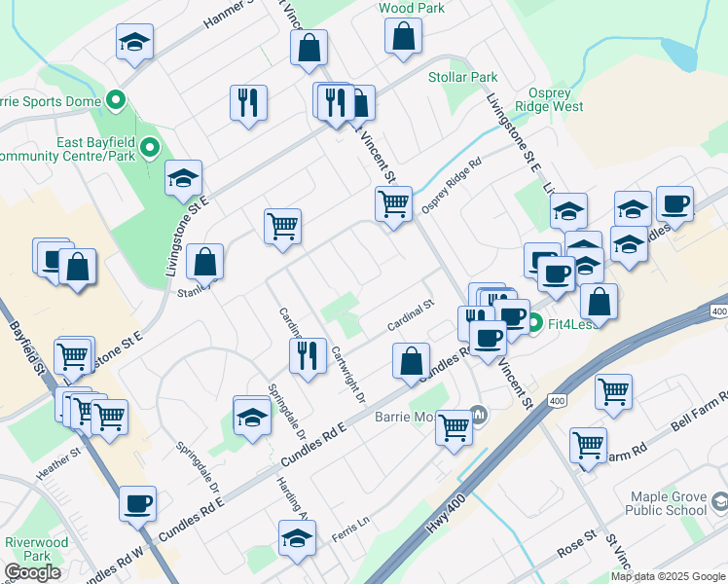
Task: Select the Riverwood Park label
Action: [x=37, y=549]
